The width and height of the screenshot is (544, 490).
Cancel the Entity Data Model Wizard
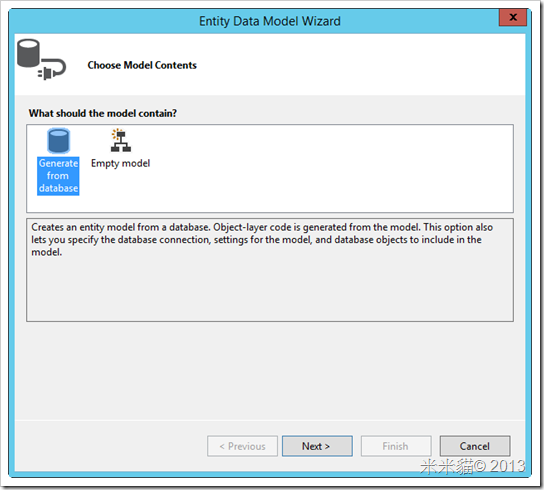click(x=475, y=446)
